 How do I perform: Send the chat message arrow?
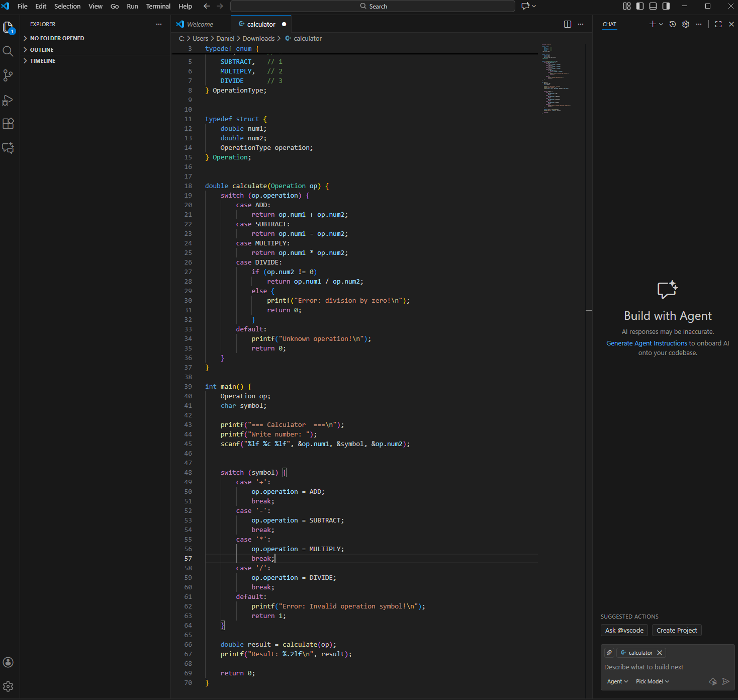[726, 681]
